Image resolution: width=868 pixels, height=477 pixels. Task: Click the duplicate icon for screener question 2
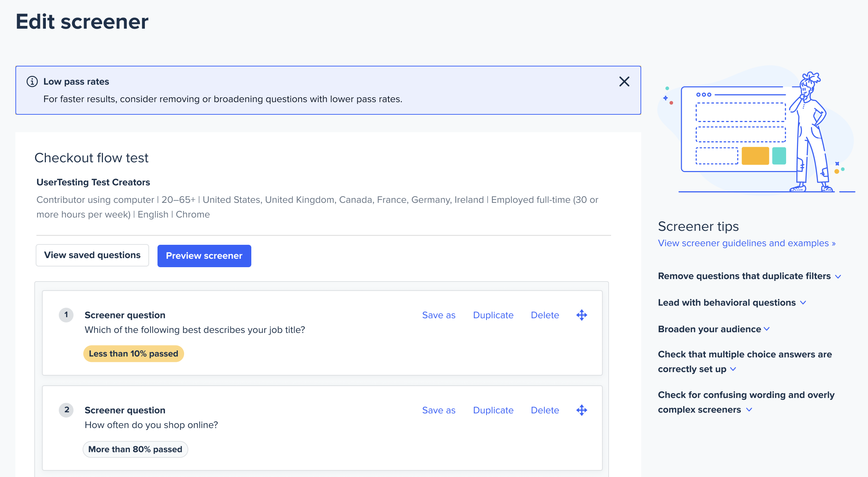493,410
